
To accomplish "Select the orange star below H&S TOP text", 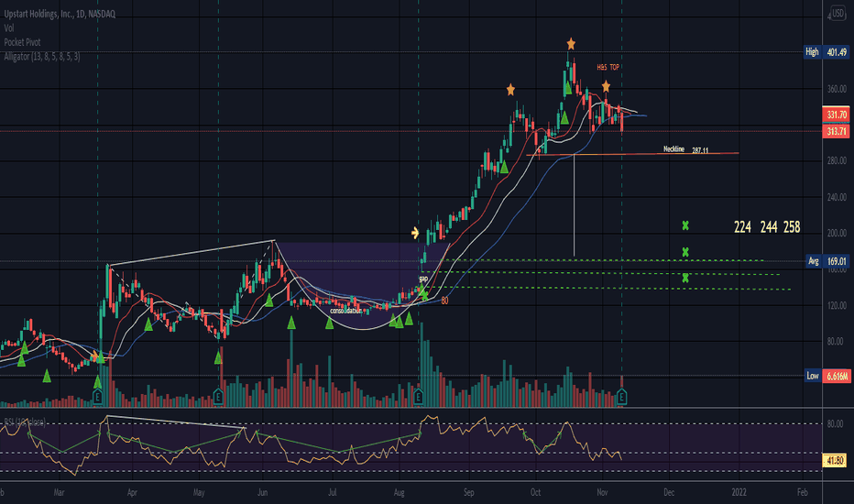I will pyautogui.click(x=606, y=86).
